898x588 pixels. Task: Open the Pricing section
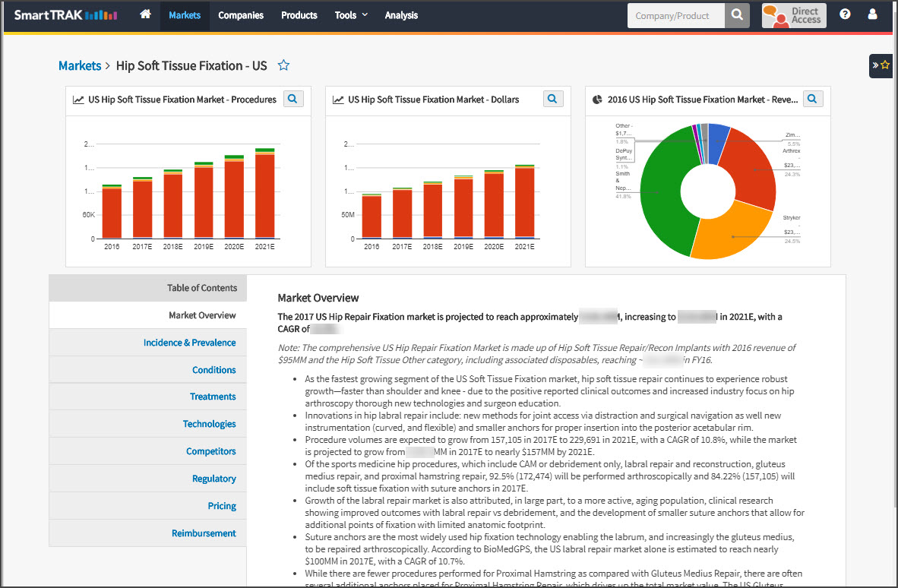coord(147,506)
